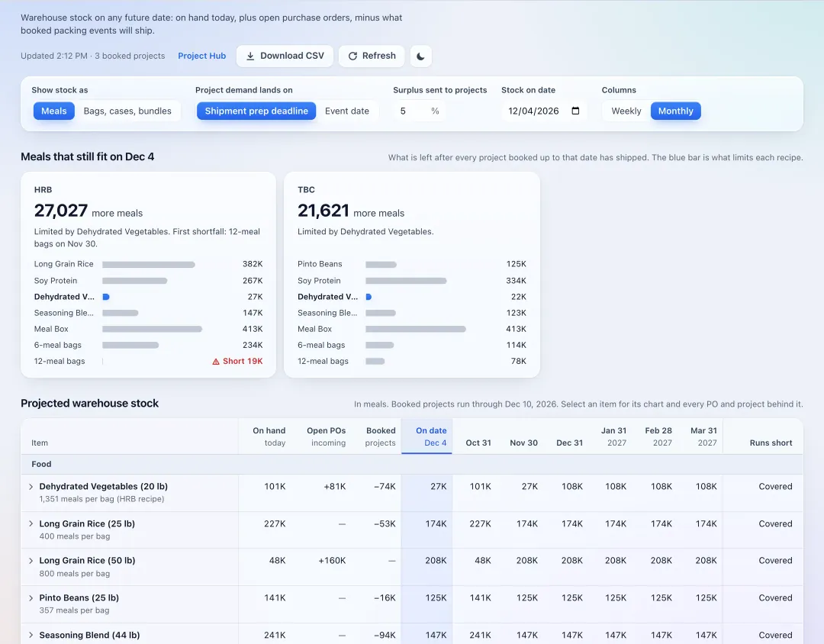Switch columns to Monthly
The width and height of the screenshot is (824, 644).
coord(676,111)
